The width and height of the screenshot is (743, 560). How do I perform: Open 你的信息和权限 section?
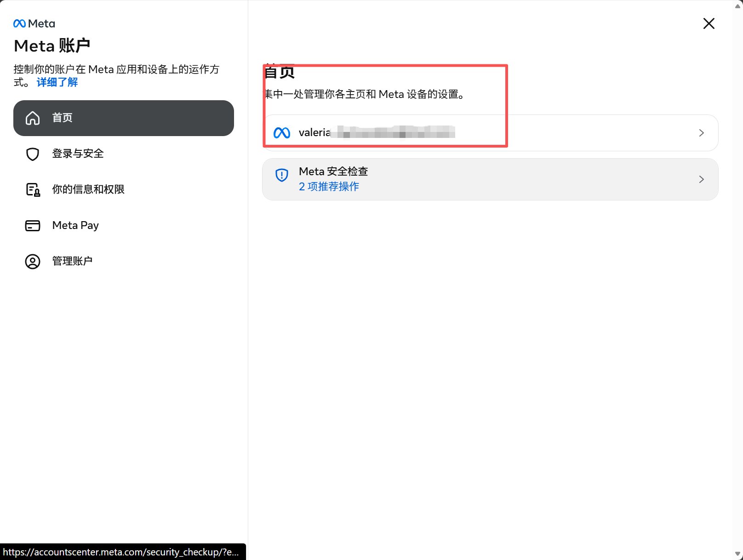click(x=124, y=189)
